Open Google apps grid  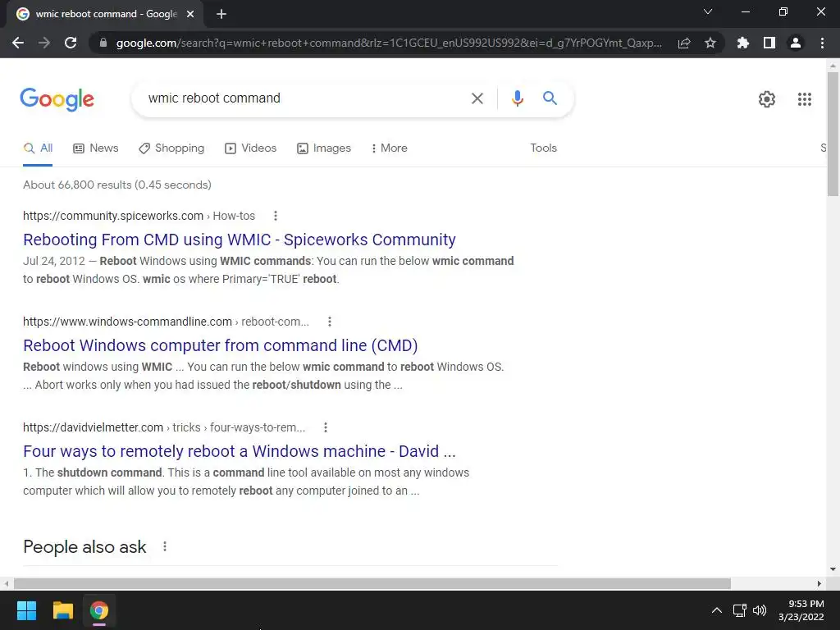click(x=804, y=99)
